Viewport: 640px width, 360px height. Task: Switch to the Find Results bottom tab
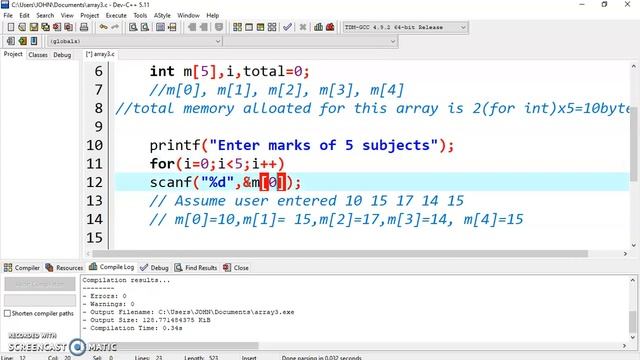(196, 268)
